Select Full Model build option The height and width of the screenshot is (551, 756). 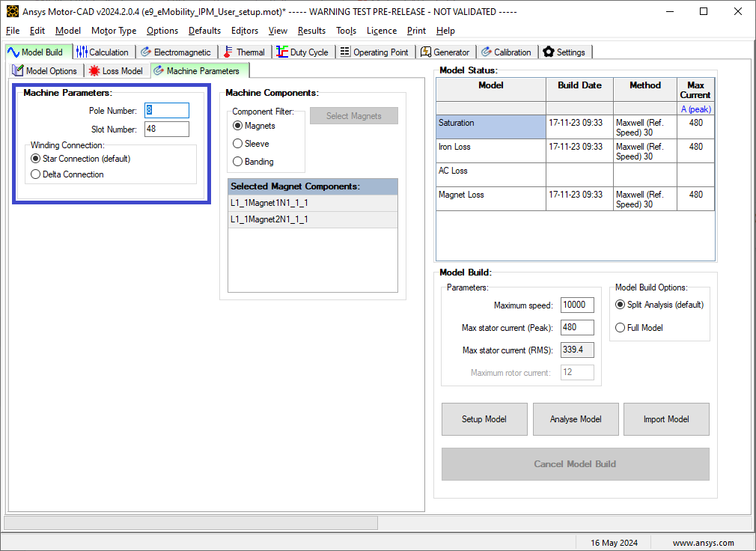point(620,328)
